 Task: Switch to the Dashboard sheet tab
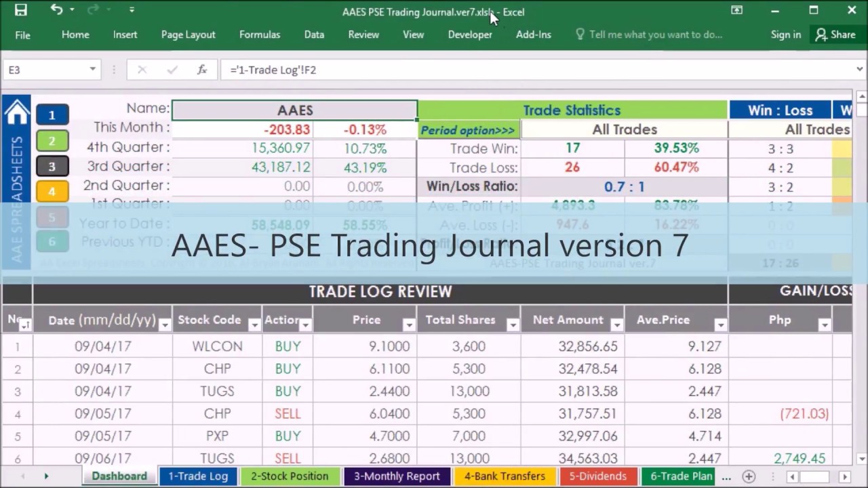click(x=119, y=476)
